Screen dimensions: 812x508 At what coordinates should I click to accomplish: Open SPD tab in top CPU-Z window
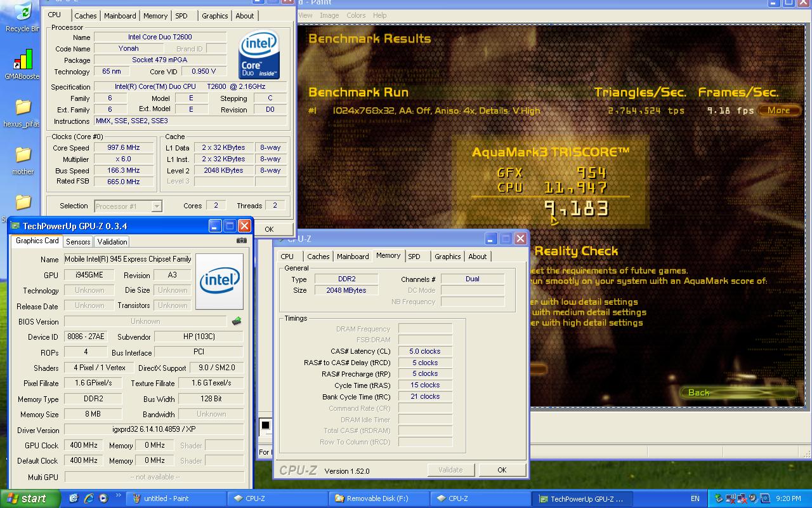pos(181,16)
